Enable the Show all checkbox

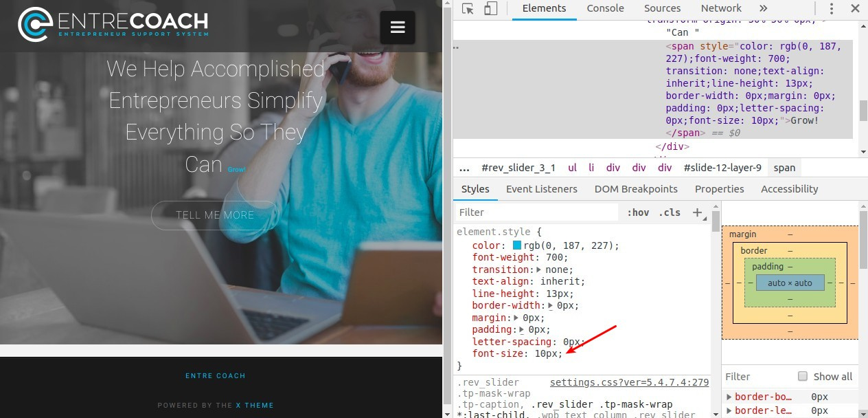(803, 376)
